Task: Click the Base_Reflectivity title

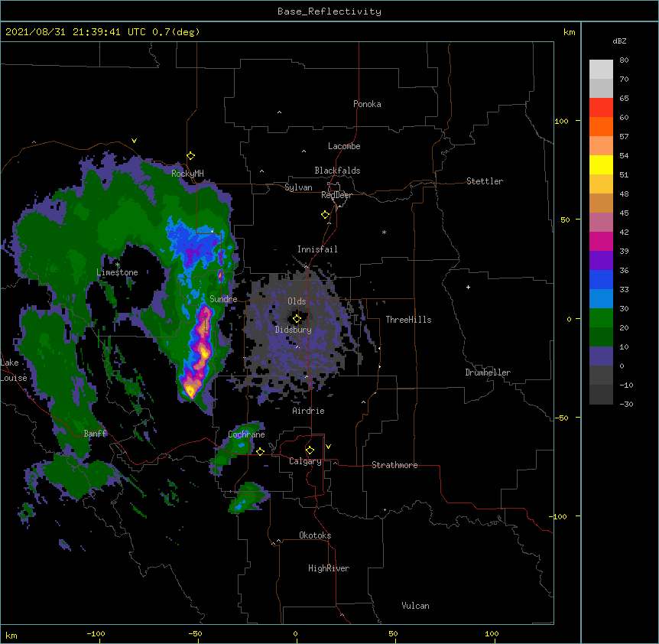Action: (329, 11)
